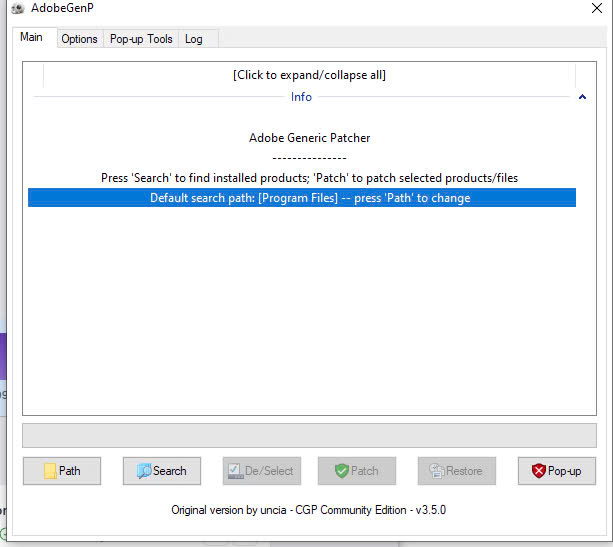The image size is (613, 547).
Task: Click the Restore button
Action: point(457,471)
